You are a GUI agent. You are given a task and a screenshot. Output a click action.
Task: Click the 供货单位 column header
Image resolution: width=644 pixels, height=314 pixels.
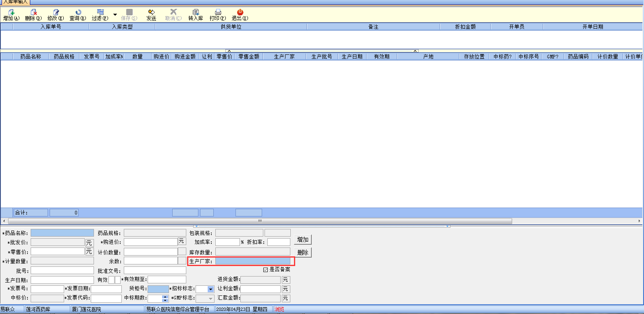point(231,27)
